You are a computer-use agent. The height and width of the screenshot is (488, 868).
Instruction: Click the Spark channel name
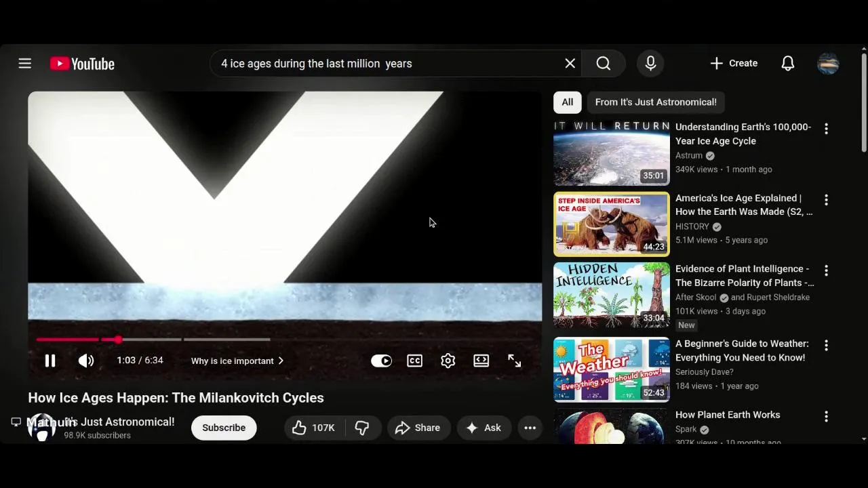(x=686, y=429)
